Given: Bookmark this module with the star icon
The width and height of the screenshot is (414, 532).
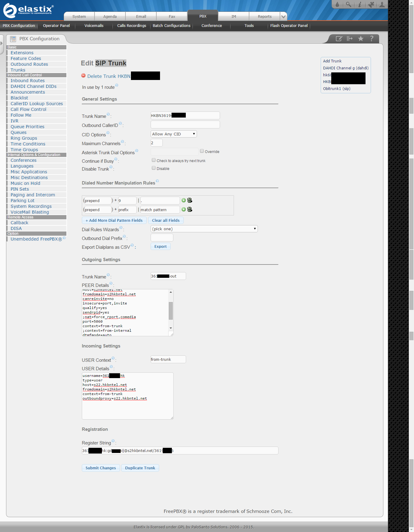Looking at the screenshot, I should pyautogui.click(x=361, y=38).
